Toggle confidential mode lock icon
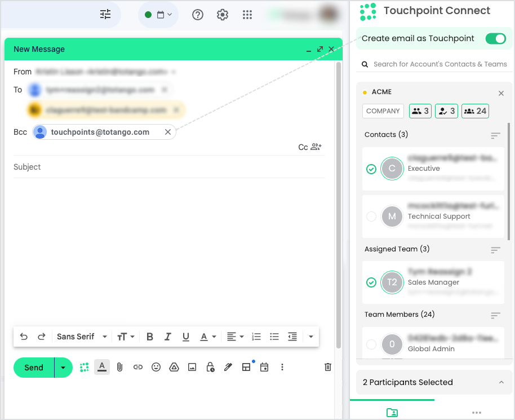 (x=210, y=367)
